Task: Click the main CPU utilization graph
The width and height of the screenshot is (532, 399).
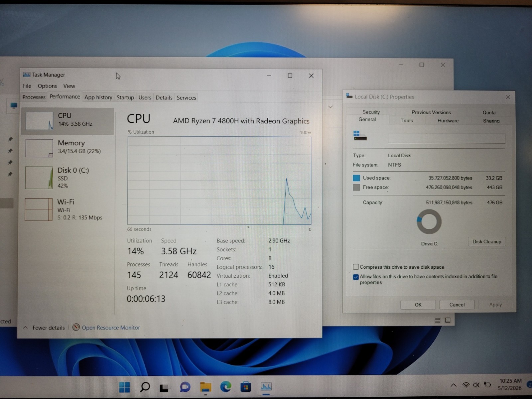Action: 219,181
